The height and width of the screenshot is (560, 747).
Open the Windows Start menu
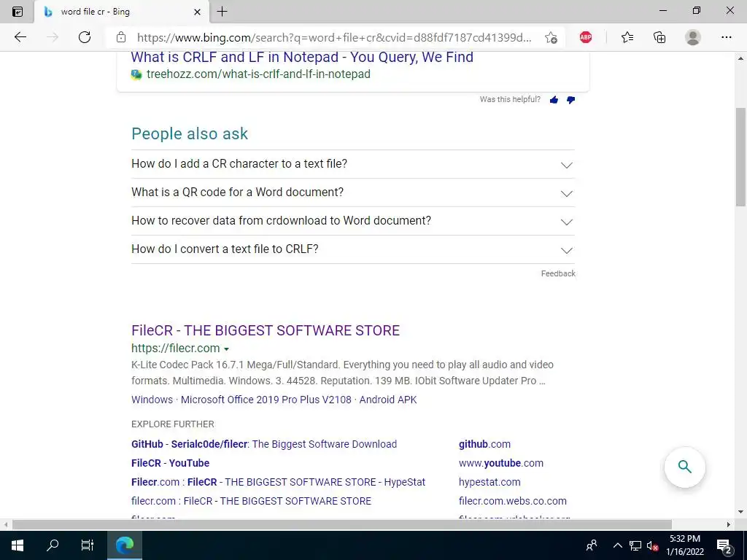(x=18, y=545)
